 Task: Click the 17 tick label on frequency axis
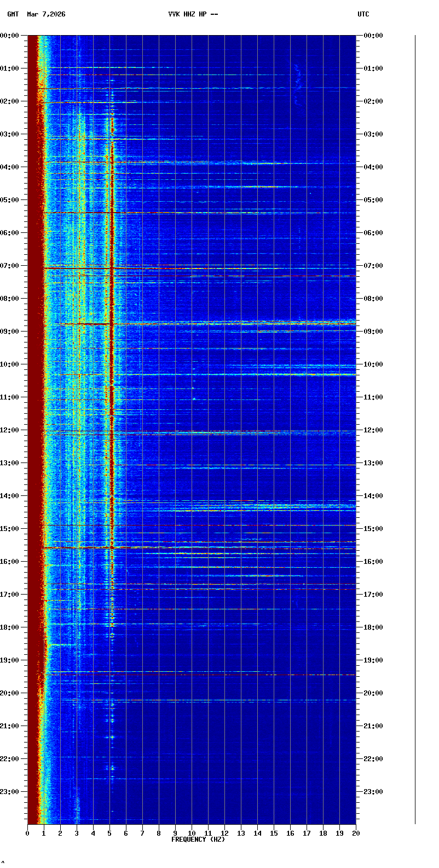tap(307, 833)
